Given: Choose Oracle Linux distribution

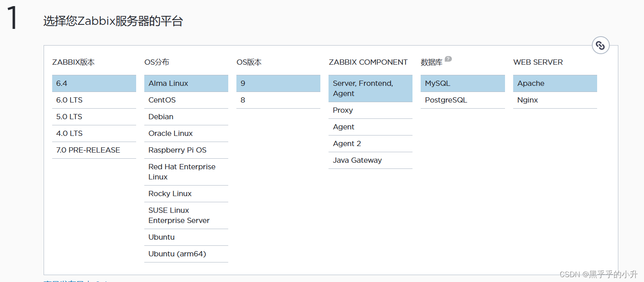Looking at the screenshot, I should (186, 133).
